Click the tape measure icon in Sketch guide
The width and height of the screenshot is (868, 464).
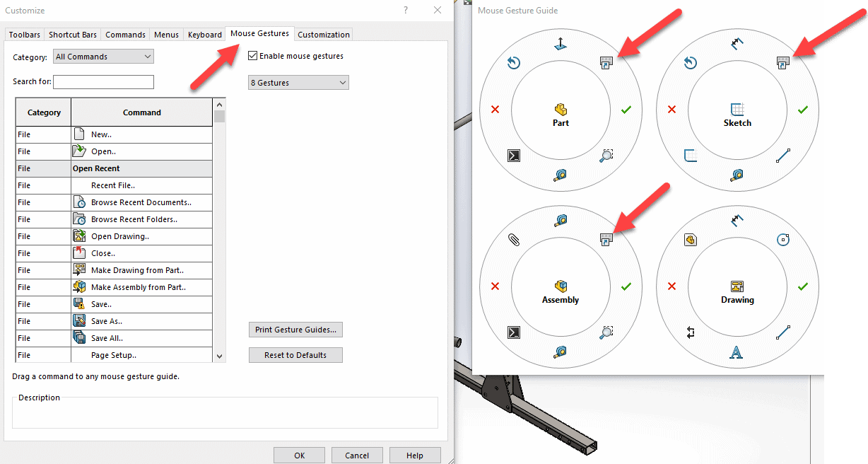tap(737, 175)
